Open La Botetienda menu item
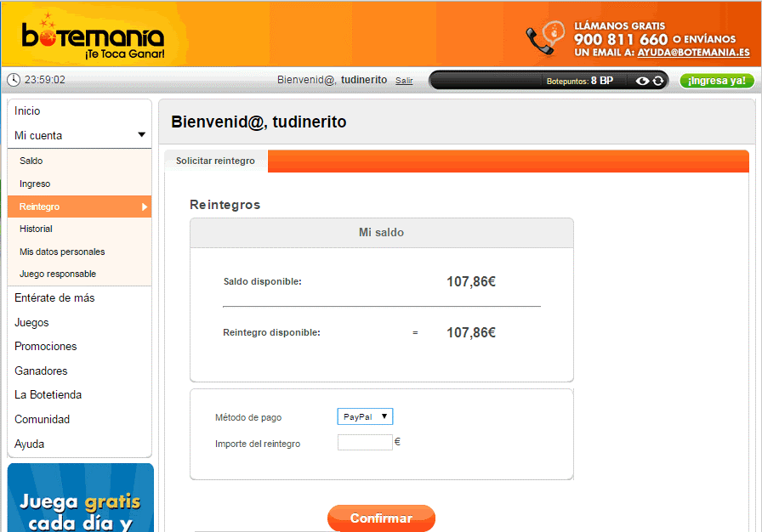762x532 pixels. [x=48, y=394]
